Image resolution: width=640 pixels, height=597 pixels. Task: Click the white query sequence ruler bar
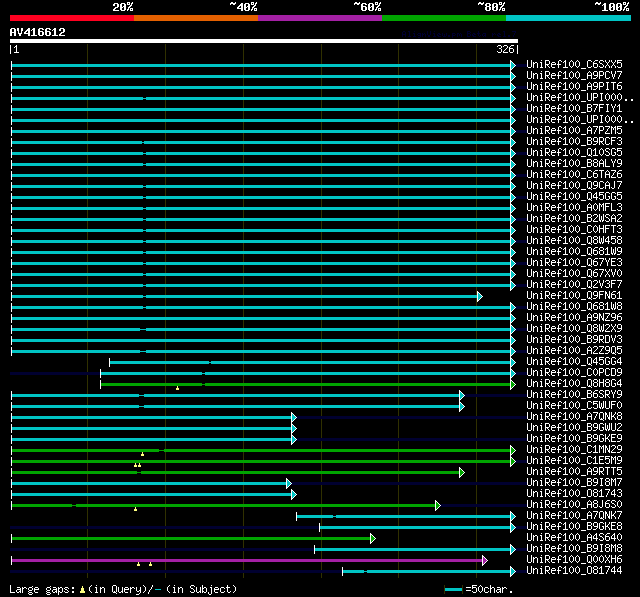pos(263,41)
